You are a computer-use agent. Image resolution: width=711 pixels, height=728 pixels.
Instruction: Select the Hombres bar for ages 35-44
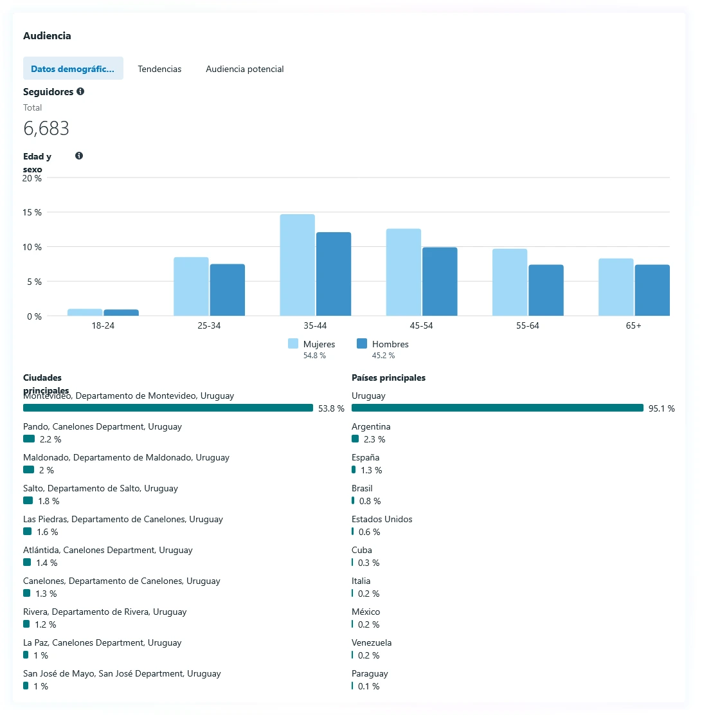334,274
